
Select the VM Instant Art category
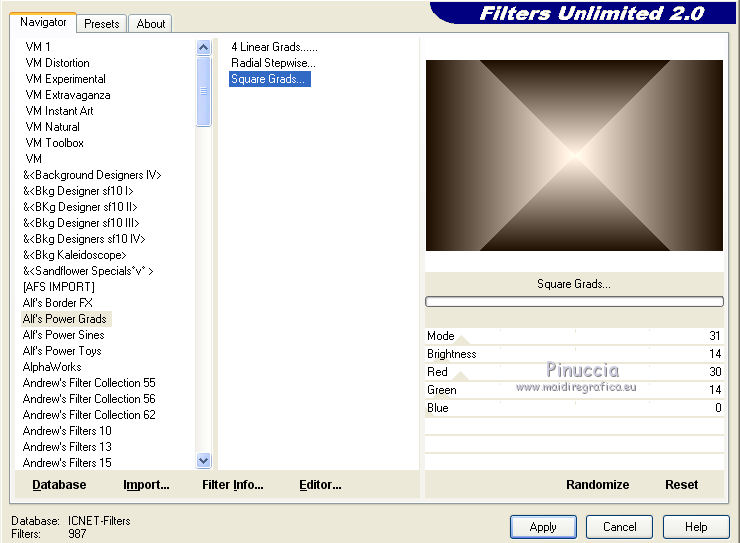click(x=59, y=111)
